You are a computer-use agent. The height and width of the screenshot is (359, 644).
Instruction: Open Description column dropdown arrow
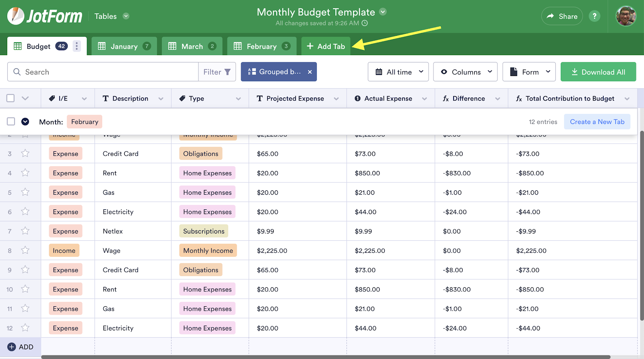pyautogui.click(x=161, y=99)
